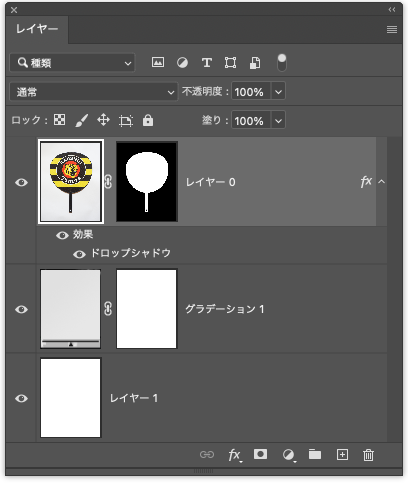The image size is (408, 483).
Task: Open the 通常 blend mode dropdown
Action: coord(94,92)
